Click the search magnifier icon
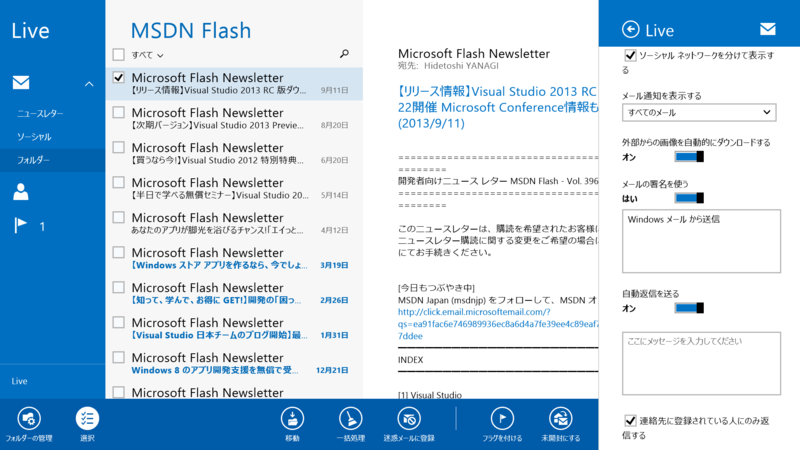Viewport: 800px width, 450px height. point(344,54)
